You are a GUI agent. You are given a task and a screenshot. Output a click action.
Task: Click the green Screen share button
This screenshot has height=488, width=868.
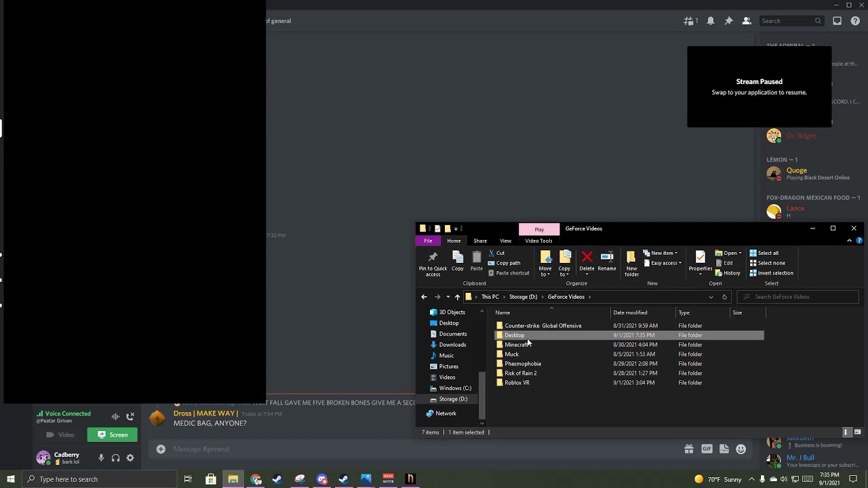click(112, 434)
